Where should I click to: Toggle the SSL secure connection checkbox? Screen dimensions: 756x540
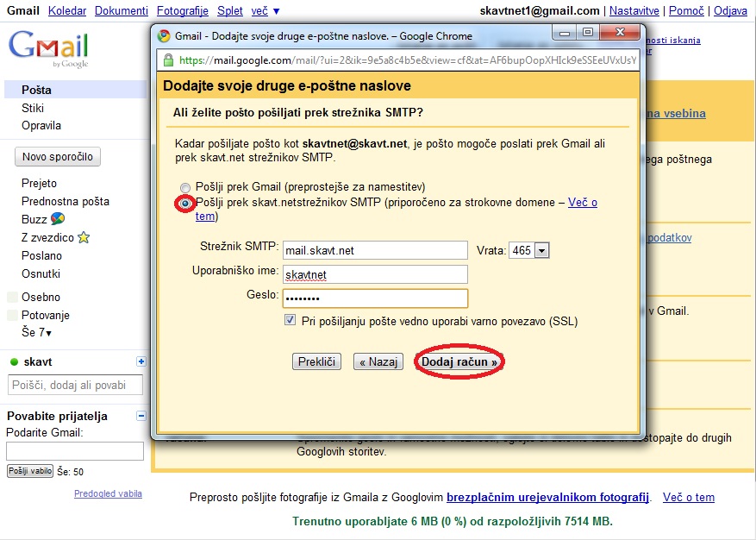click(290, 320)
